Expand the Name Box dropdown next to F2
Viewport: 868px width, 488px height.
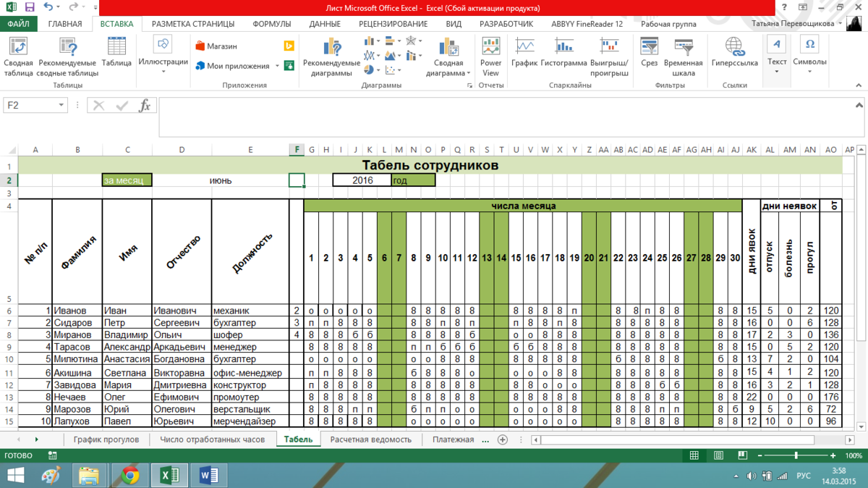(61, 106)
